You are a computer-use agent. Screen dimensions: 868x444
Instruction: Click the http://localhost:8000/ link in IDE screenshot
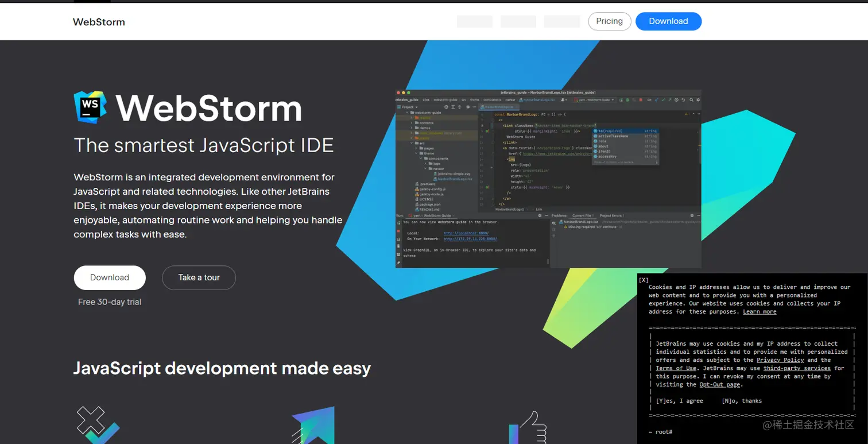click(x=466, y=233)
